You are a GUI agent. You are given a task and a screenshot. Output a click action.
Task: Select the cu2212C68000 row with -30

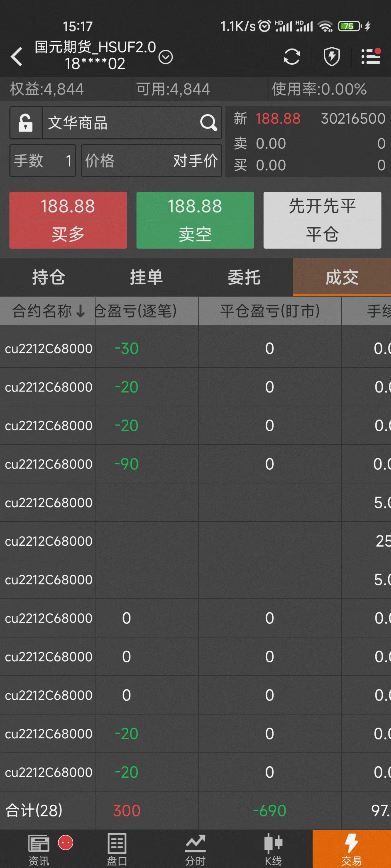tap(195, 349)
